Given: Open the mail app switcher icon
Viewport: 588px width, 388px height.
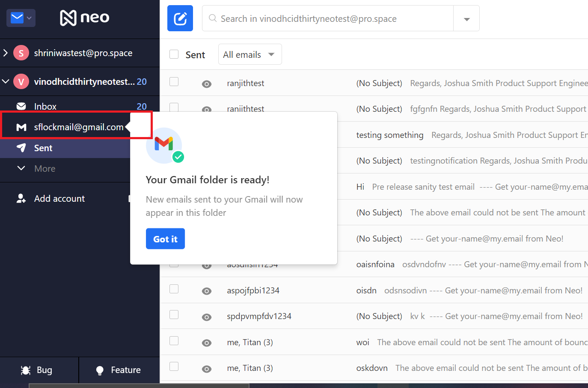Looking at the screenshot, I should pyautogui.click(x=21, y=18).
